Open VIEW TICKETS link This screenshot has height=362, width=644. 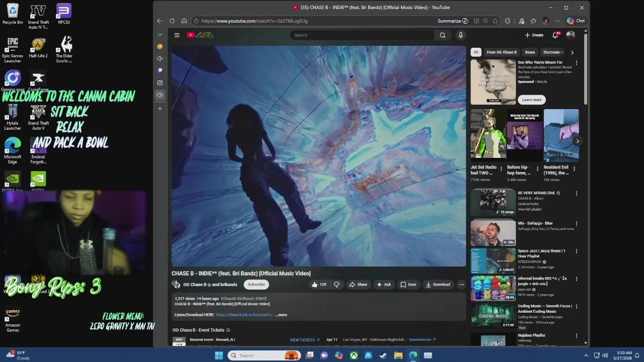coord(304,340)
